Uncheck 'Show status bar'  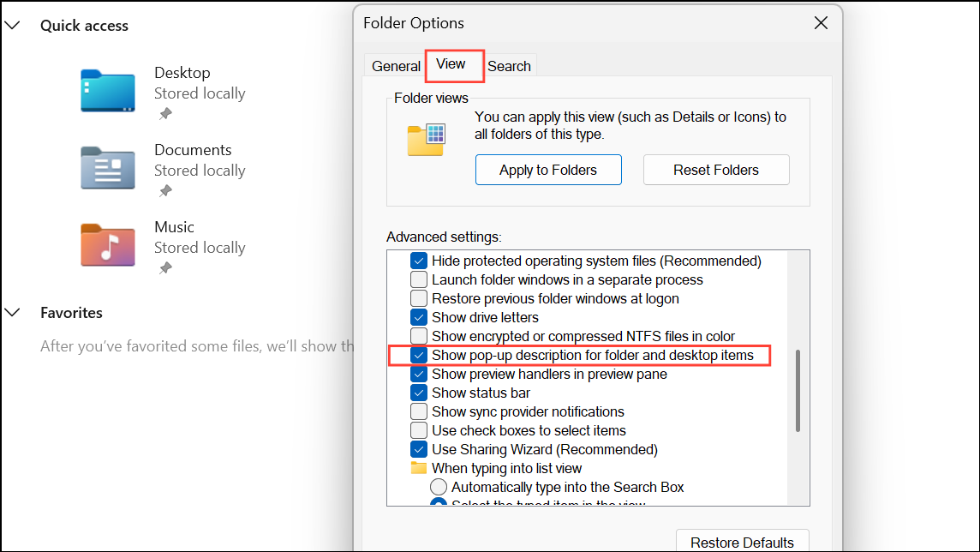(x=419, y=393)
